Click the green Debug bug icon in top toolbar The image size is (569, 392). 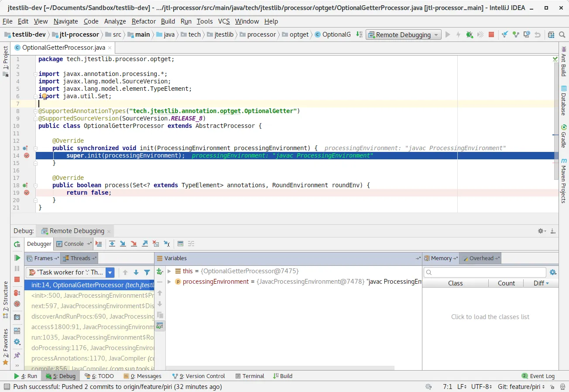(470, 34)
